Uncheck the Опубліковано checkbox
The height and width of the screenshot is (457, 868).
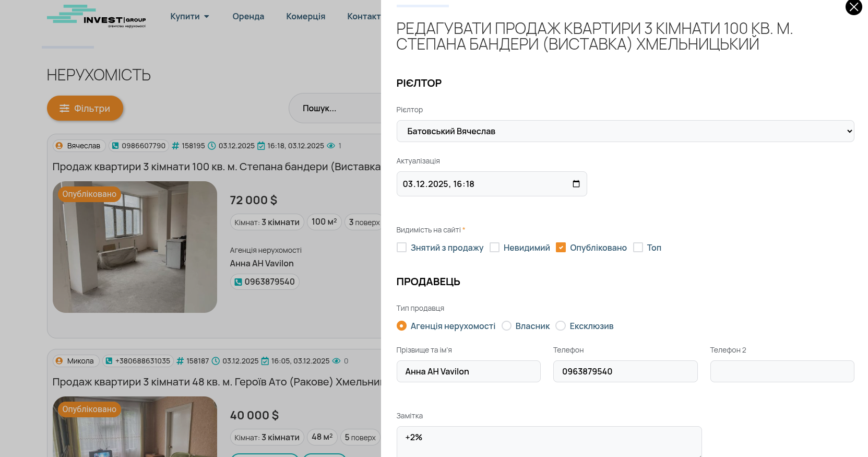point(561,248)
